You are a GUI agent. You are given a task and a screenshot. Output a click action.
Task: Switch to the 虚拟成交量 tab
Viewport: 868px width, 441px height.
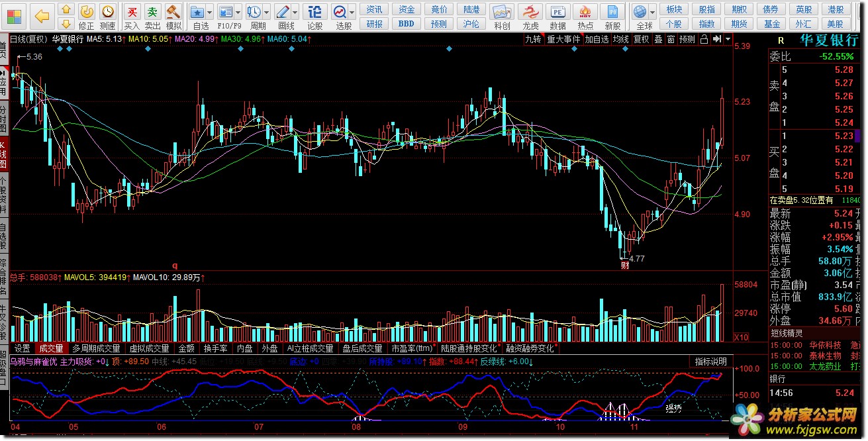click(150, 348)
